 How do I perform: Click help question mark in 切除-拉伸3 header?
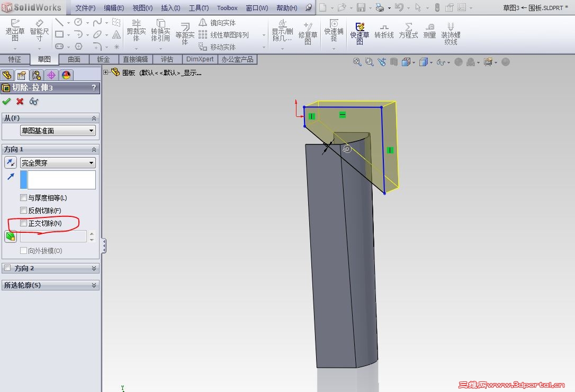[94, 87]
